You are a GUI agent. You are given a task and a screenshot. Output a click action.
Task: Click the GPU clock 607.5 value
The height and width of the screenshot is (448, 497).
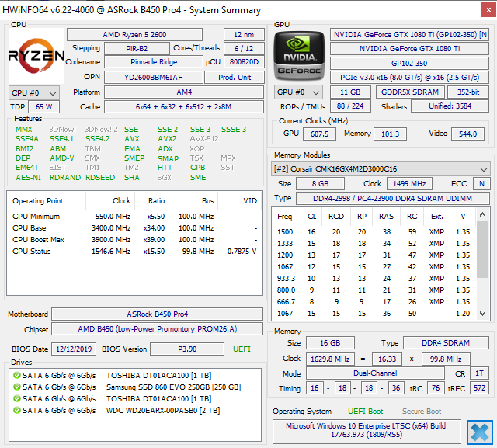point(319,134)
